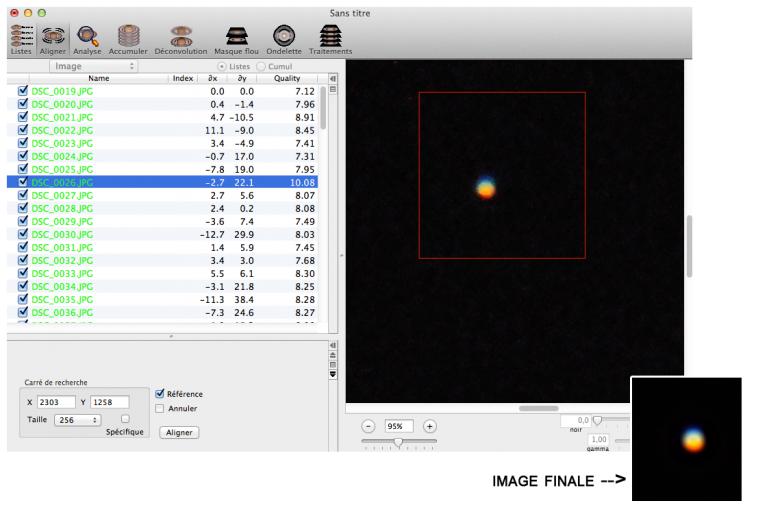Sort by Index column header
The width and height of the screenshot is (769, 525).
183,79
